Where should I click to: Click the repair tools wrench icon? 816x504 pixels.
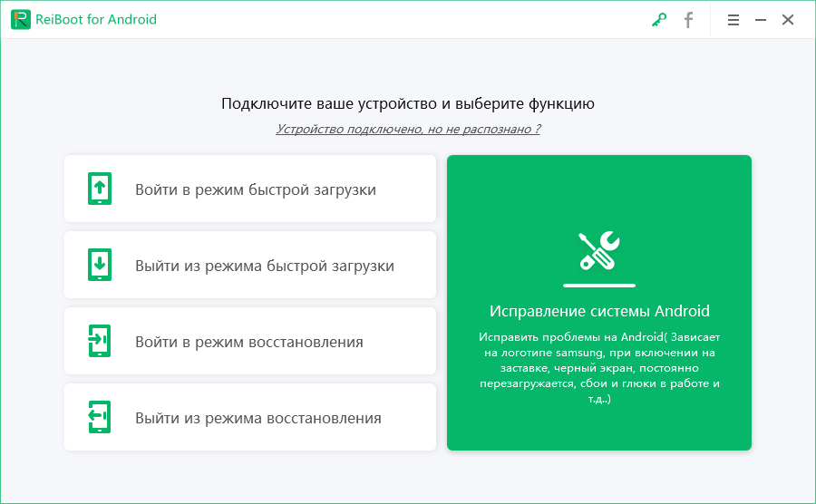[x=599, y=251]
